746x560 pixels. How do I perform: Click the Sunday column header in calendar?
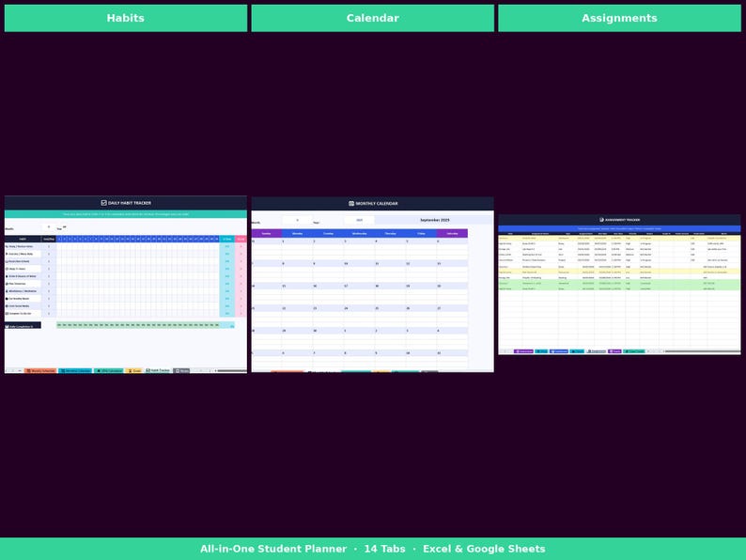click(x=267, y=233)
